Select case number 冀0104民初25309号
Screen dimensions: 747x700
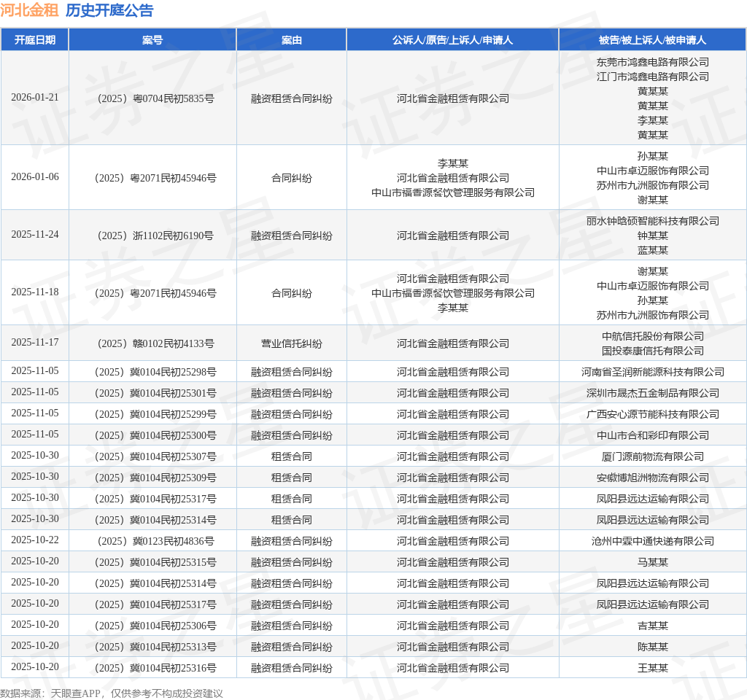(156, 478)
